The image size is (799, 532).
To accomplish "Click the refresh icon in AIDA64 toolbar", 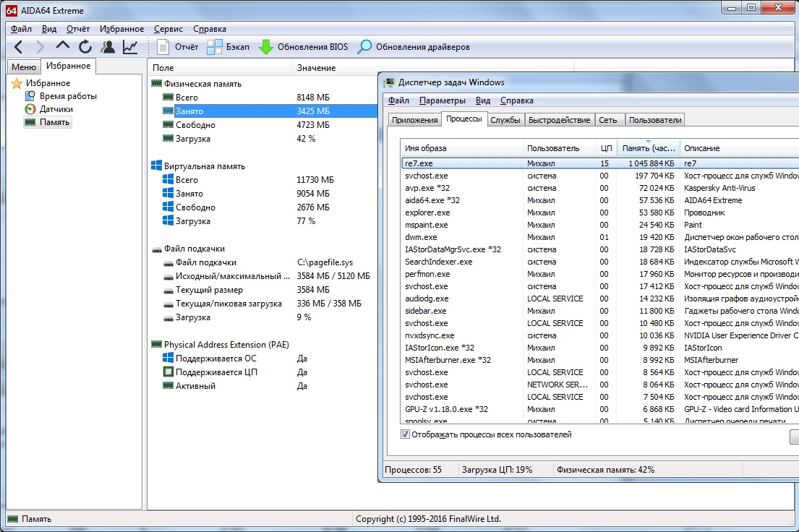I will pyautogui.click(x=85, y=47).
